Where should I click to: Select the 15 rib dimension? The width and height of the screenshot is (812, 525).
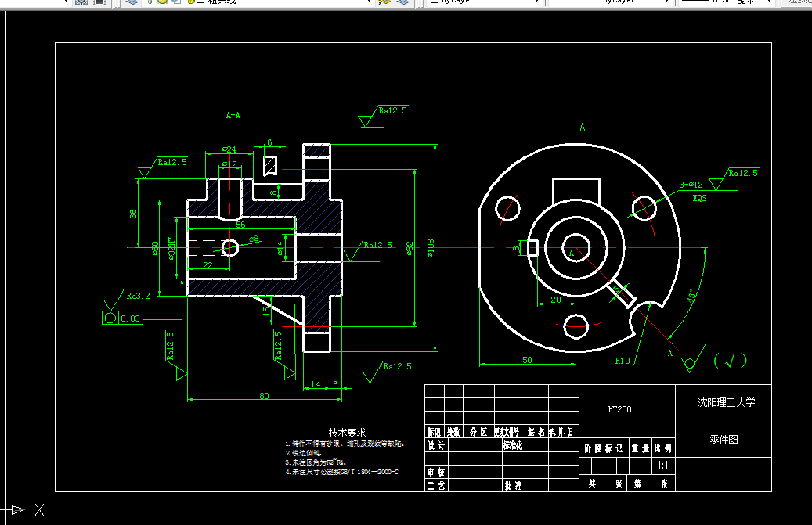[x=266, y=311]
